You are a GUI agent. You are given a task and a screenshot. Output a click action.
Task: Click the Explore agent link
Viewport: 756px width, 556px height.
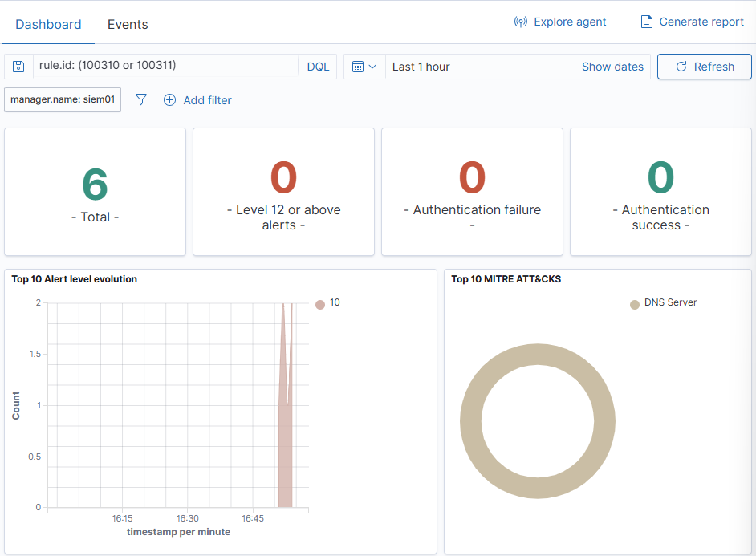pyautogui.click(x=559, y=22)
